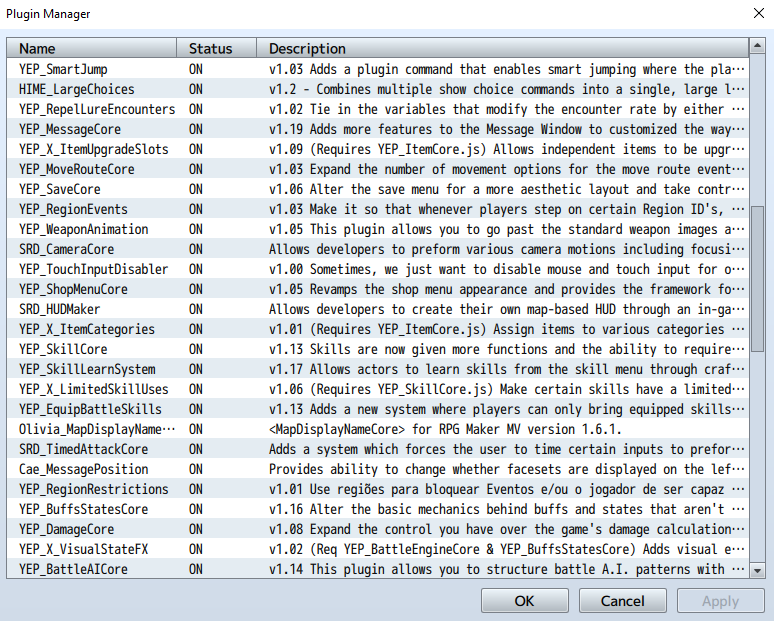The width and height of the screenshot is (774, 621).
Task: Select the YEP_X_ItemCategories plugin row
Action: pos(378,329)
